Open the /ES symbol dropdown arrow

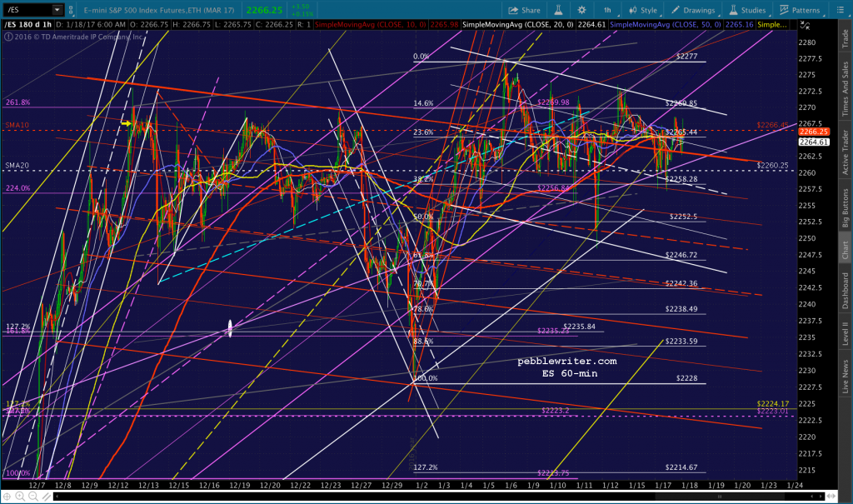click(x=57, y=10)
